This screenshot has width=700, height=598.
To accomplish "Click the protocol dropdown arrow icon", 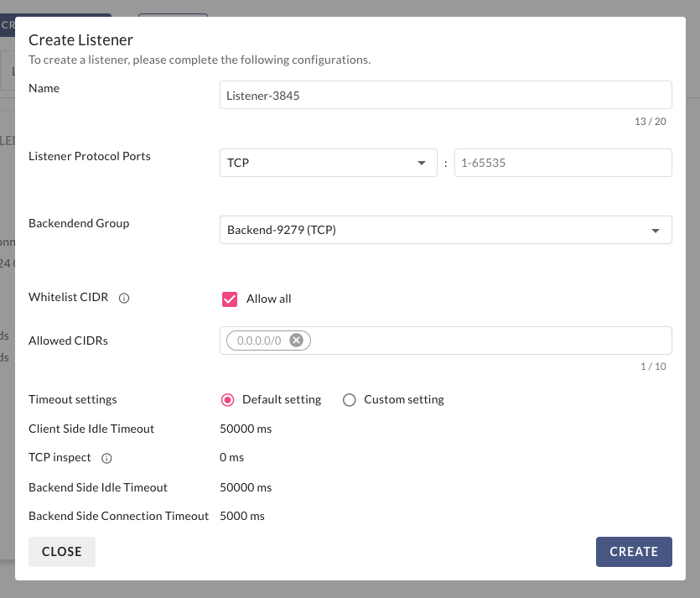I will click(422, 163).
